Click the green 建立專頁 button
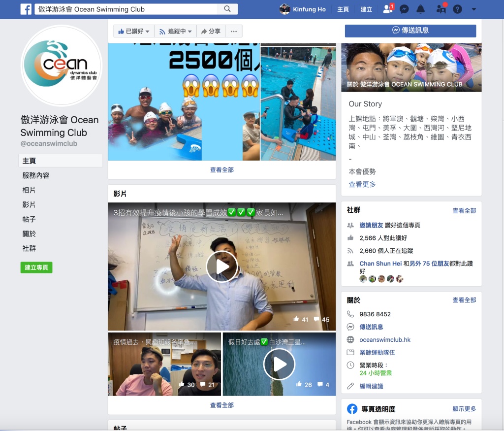Viewport: 504px width, 431px height. tap(36, 267)
